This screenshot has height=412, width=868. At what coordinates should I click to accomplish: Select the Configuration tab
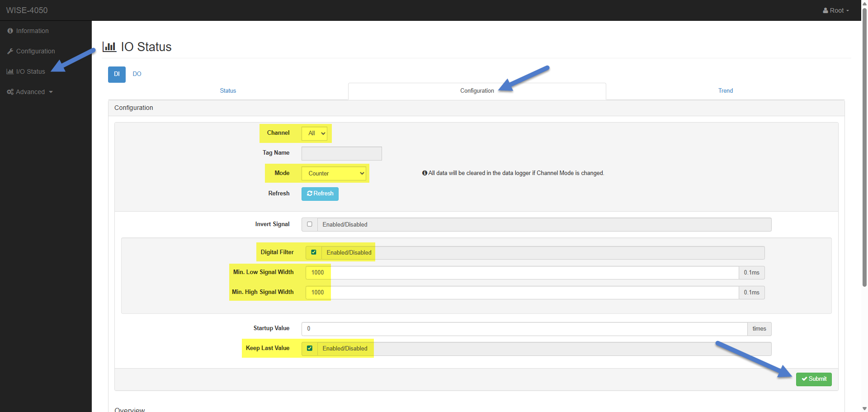(x=477, y=91)
